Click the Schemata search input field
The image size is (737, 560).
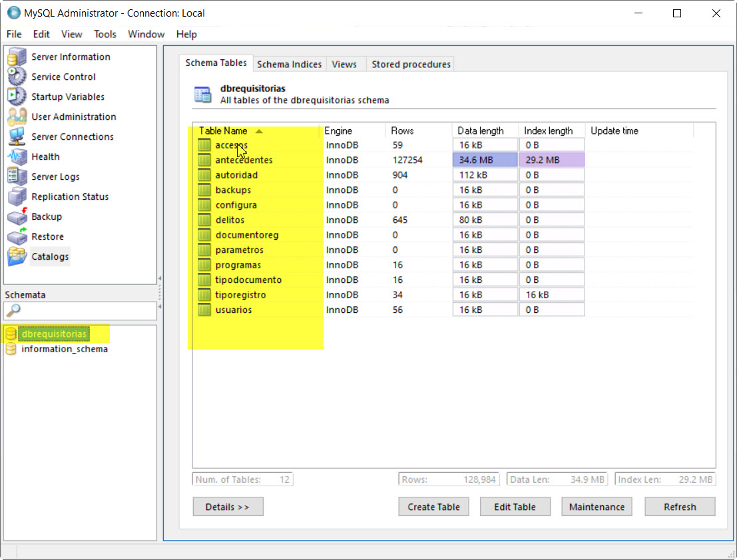80,311
